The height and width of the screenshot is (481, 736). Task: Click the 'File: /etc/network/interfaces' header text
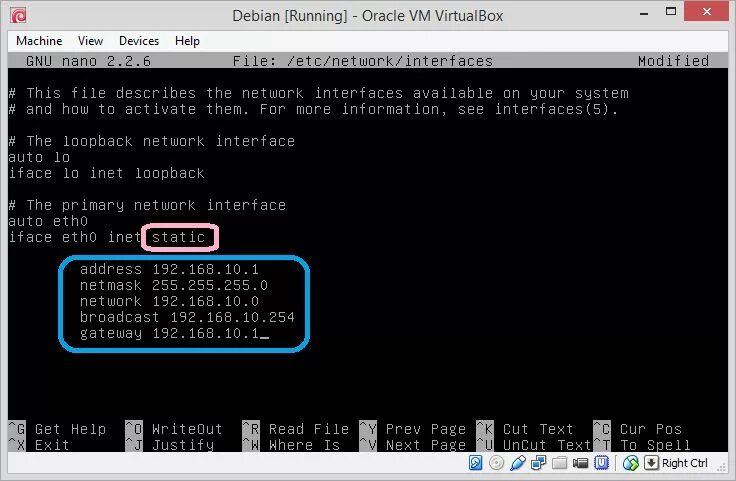pyautogui.click(x=363, y=61)
